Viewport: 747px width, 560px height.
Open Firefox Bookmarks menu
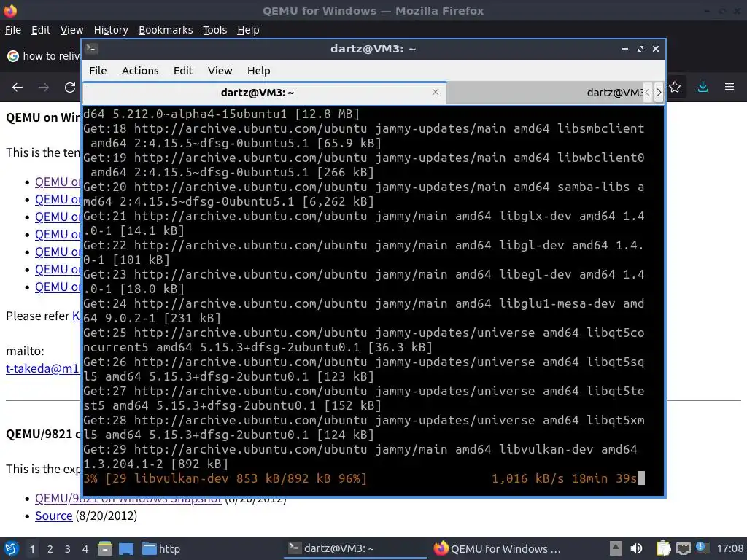point(166,30)
